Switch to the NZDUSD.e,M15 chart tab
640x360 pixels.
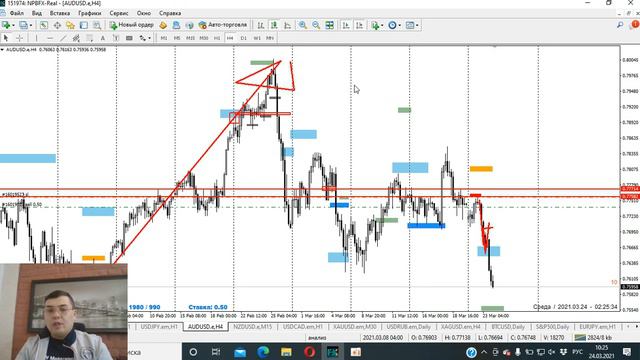click(x=253, y=327)
